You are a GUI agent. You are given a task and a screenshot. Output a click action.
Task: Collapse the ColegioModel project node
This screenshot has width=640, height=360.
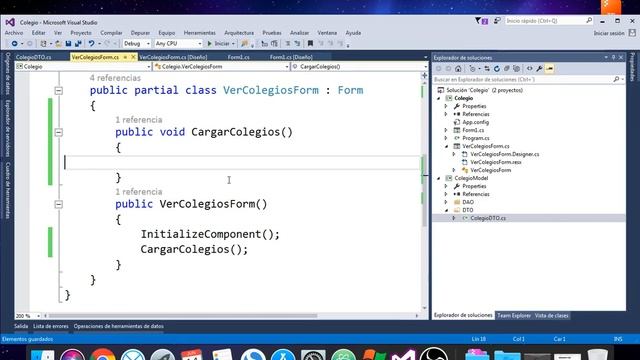click(439, 178)
